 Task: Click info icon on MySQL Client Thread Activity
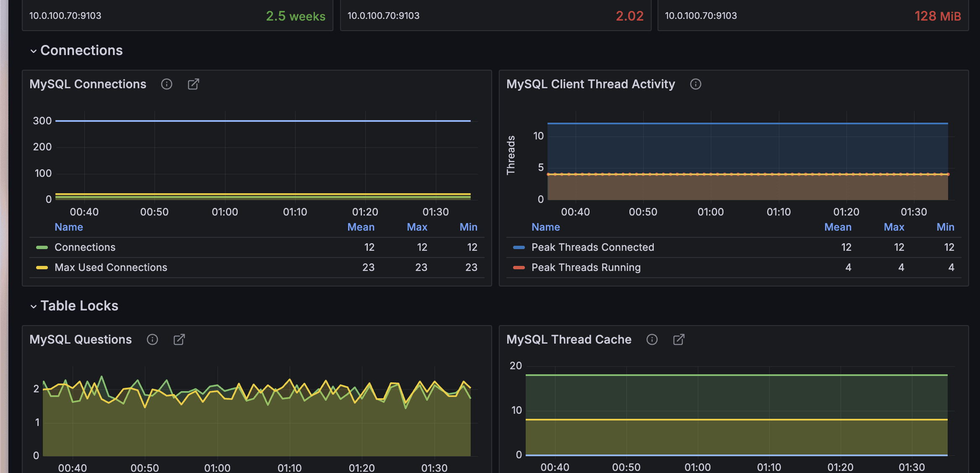click(695, 84)
